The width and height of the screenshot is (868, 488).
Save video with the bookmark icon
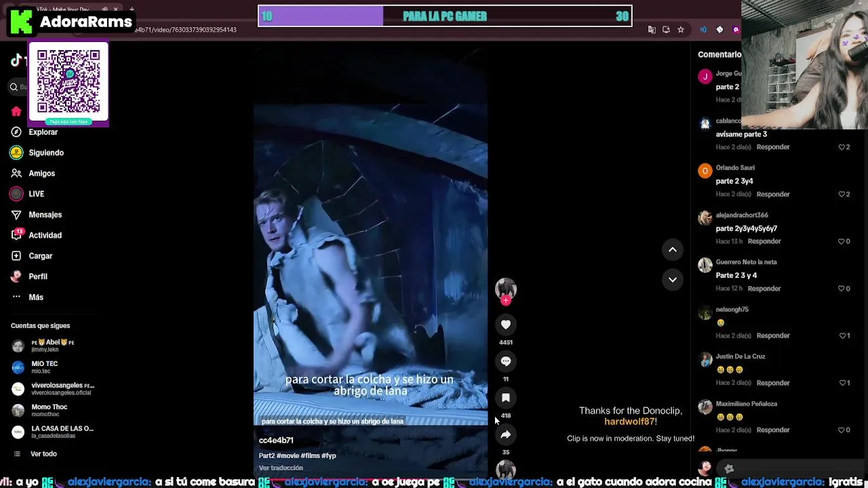[506, 398]
